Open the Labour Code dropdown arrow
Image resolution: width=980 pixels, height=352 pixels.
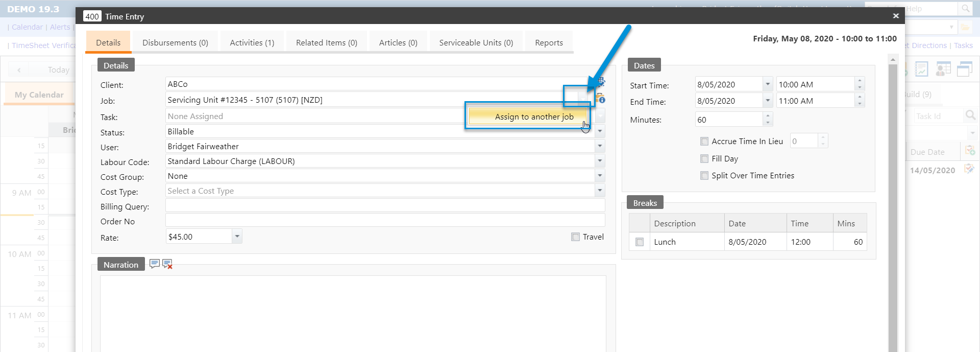[x=600, y=161]
